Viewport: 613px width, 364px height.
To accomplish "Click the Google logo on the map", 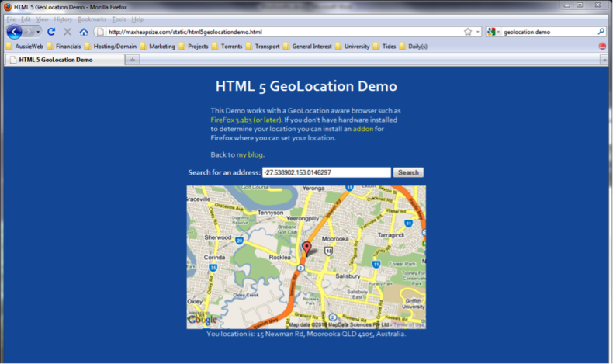I will point(202,320).
